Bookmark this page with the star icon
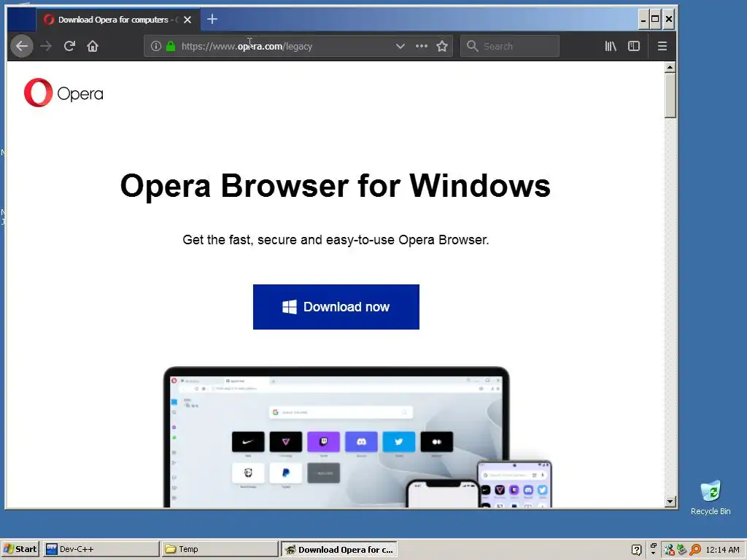 442,46
